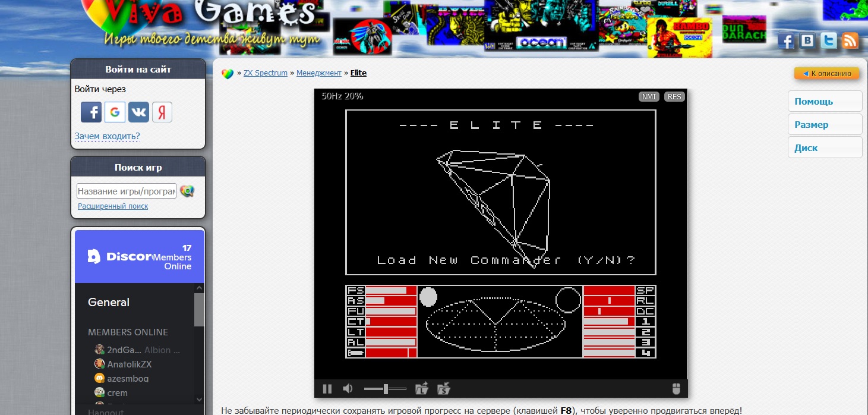The height and width of the screenshot is (415, 868).
Task: Click the 'Поиск игр' panel header
Action: click(x=138, y=168)
